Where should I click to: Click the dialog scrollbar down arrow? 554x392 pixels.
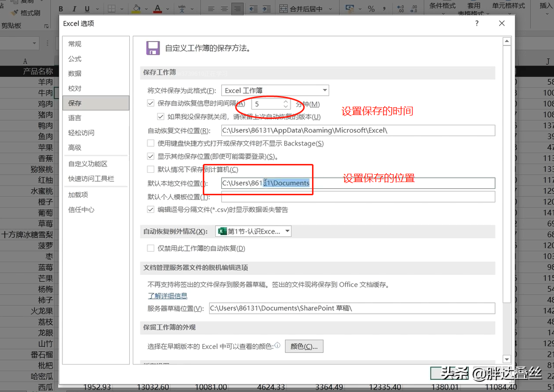pos(506,359)
